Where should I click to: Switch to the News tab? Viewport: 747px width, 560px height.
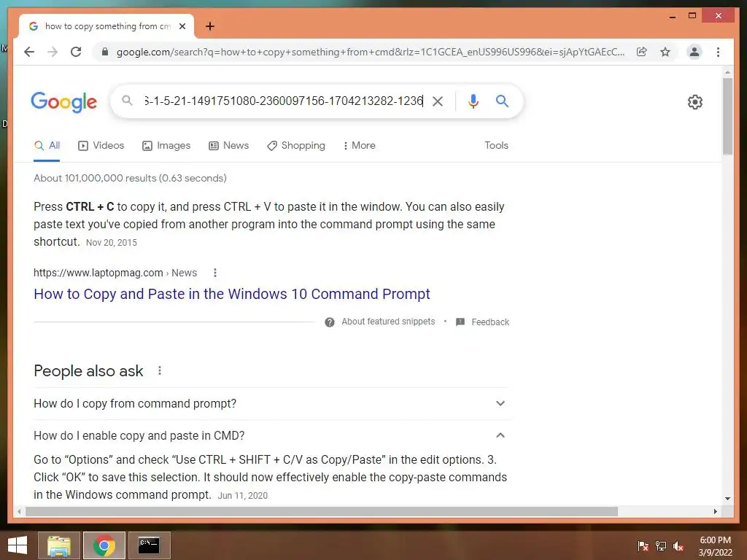click(228, 146)
